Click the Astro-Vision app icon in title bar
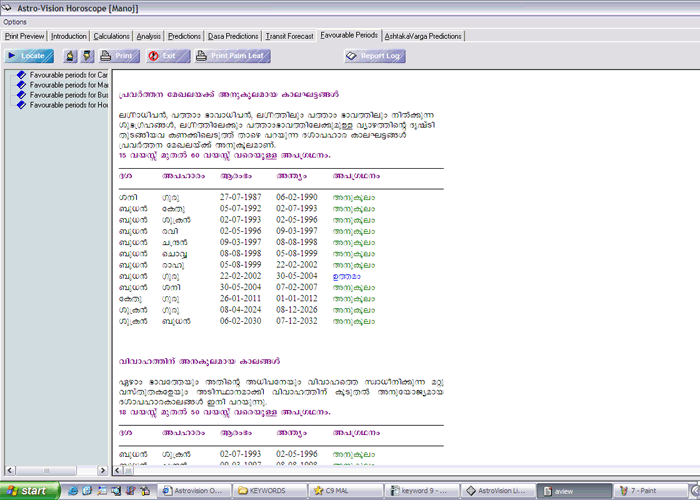 [x=7, y=8]
